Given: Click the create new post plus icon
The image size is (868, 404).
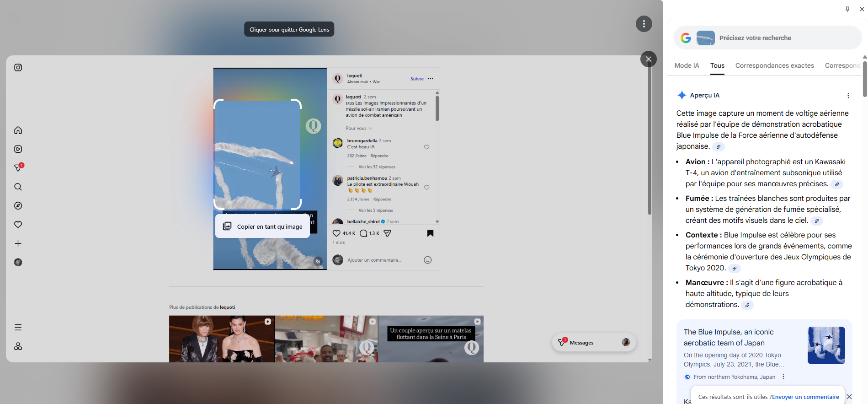Looking at the screenshot, I should 18,243.
